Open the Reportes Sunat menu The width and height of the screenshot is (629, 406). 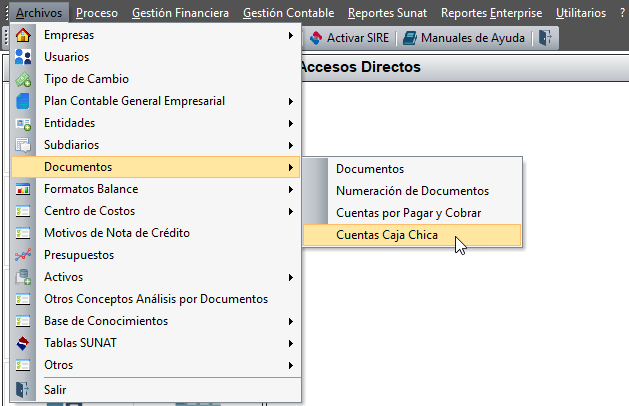click(387, 13)
